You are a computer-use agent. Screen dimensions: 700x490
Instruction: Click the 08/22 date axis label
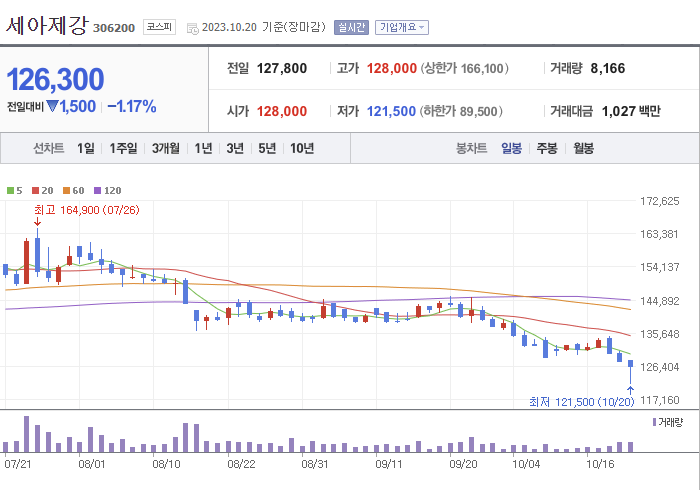pyautogui.click(x=241, y=464)
